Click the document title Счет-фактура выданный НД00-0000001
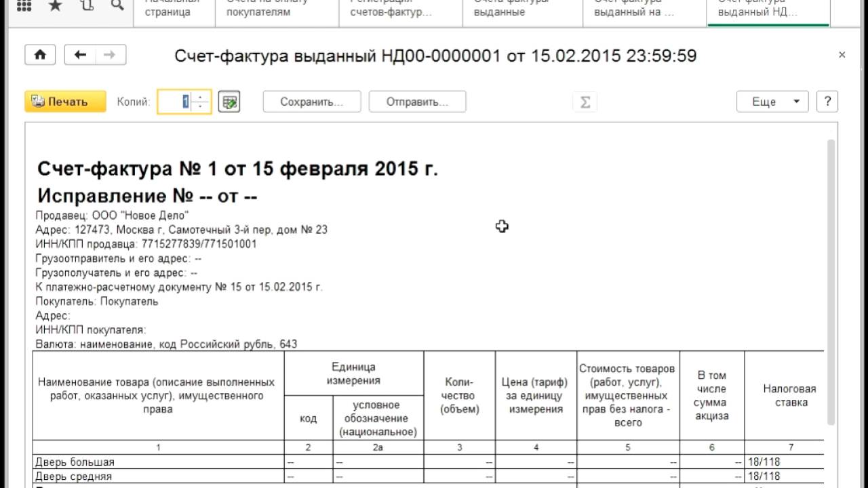Screen dimensions: 868x488 [x=435, y=56]
